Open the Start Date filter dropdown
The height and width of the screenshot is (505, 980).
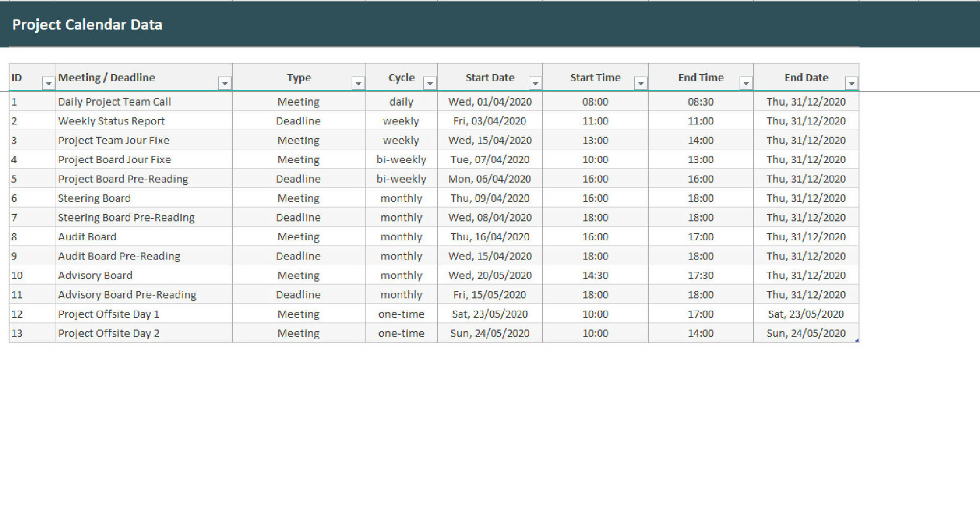535,83
